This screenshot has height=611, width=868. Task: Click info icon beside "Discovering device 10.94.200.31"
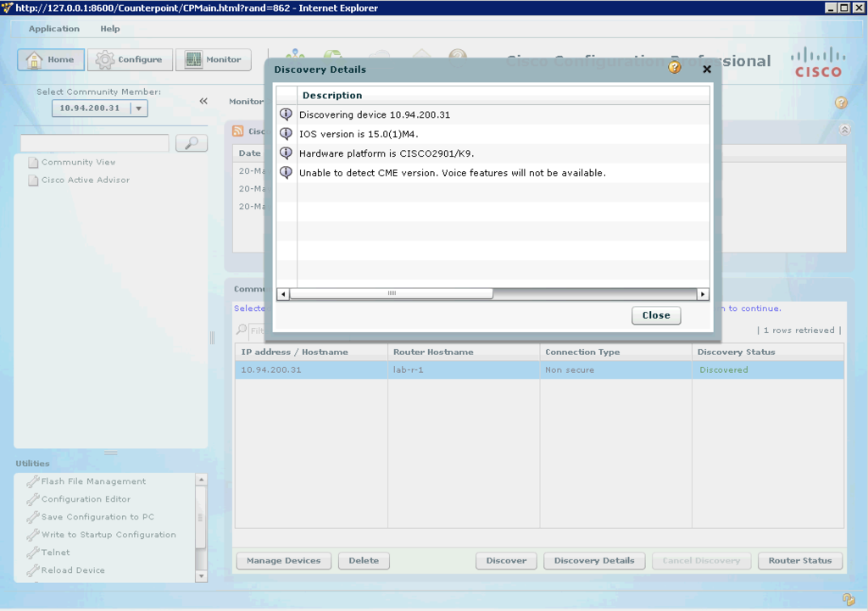[287, 114]
